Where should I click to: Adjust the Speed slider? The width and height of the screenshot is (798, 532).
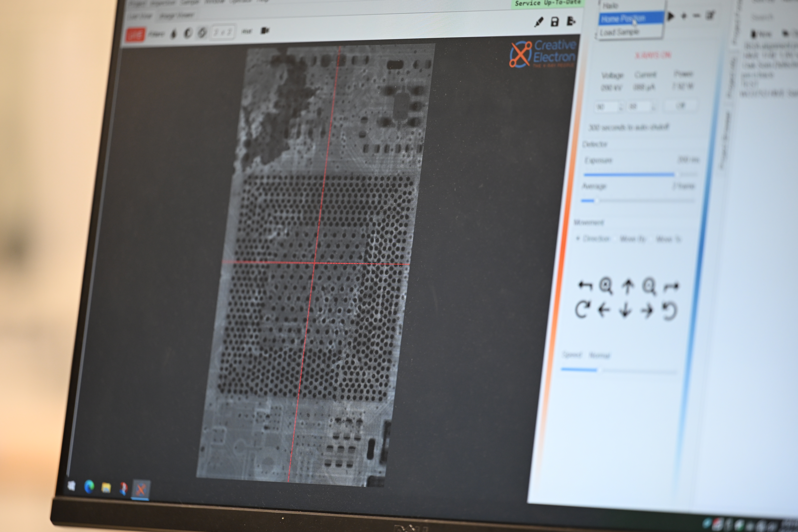pyautogui.click(x=619, y=370)
